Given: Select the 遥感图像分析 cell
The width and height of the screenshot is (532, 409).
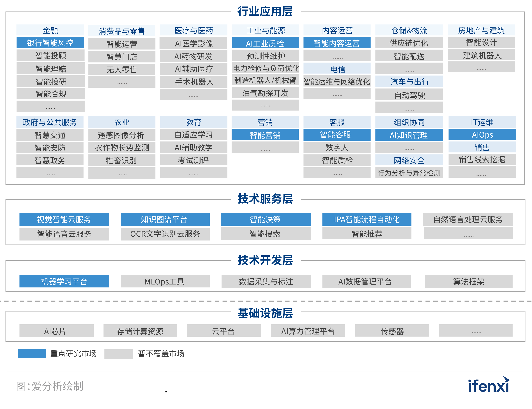Looking at the screenshot, I should [x=122, y=135].
